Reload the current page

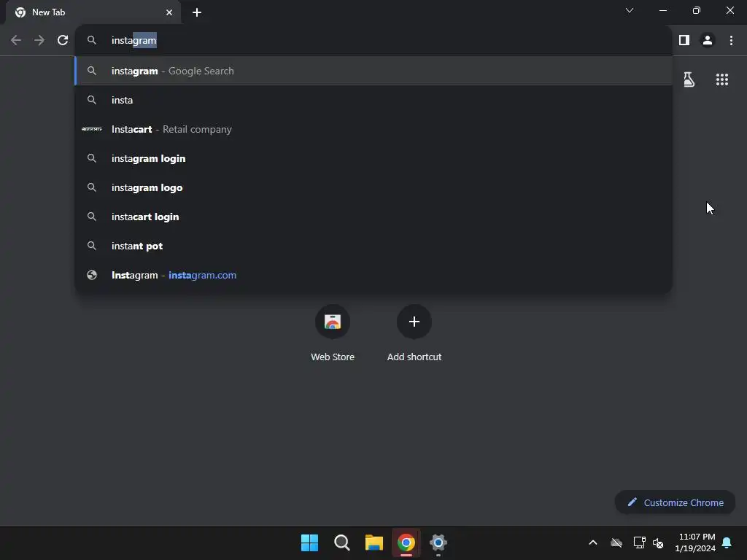coord(63,41)
